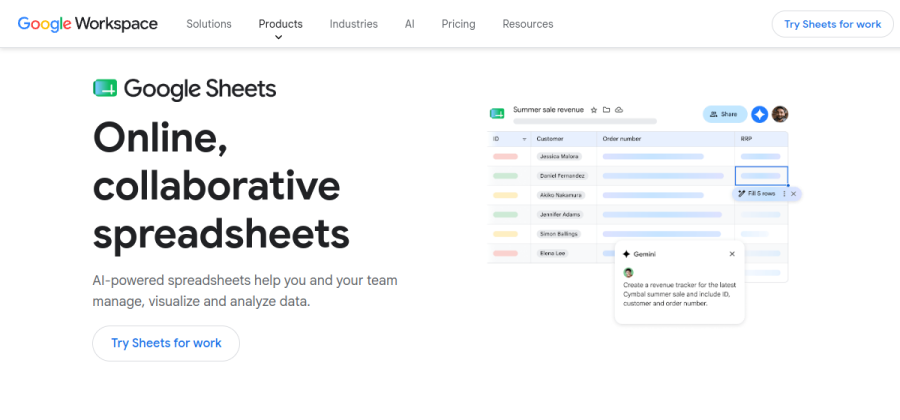
Task: Click the Gemini sparkle icon in panel
Action: 626,254
